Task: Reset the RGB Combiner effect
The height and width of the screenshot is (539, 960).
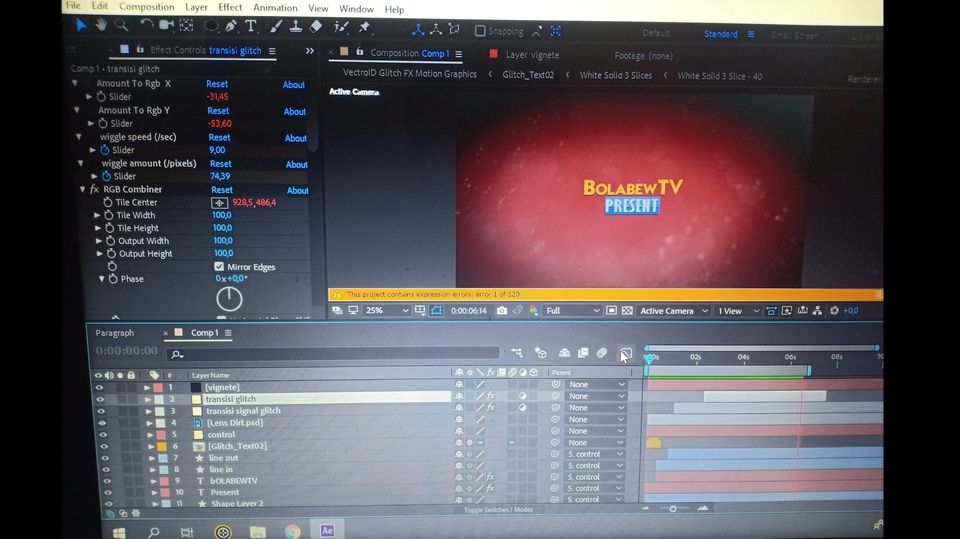Action: pos(222,190)
